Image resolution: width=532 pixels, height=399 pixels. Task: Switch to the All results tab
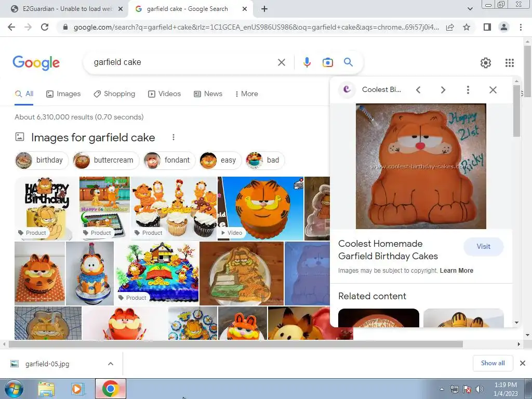(24, 94)
